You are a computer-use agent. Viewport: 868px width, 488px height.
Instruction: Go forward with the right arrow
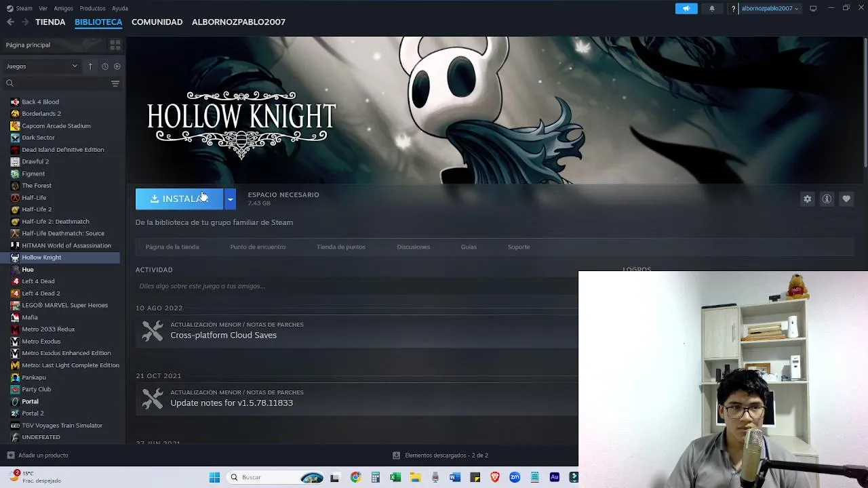(25, 22)
